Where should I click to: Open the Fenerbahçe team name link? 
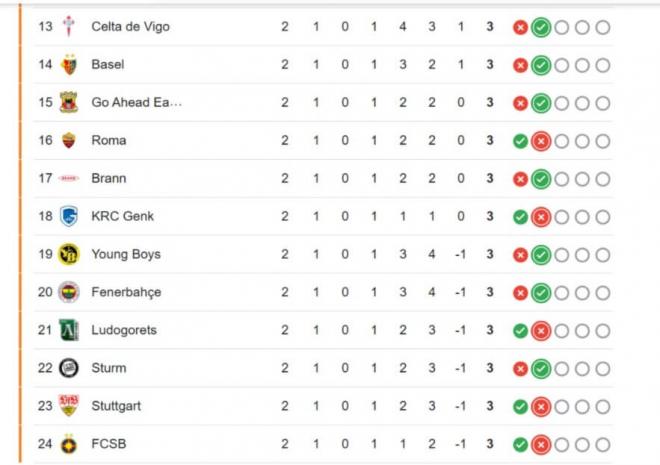[x=126, y=292]
